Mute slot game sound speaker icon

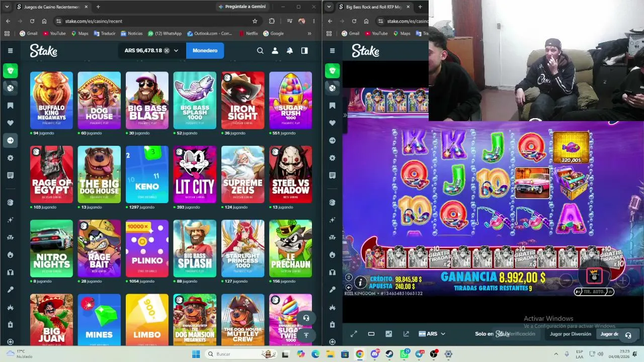[349, 288]
